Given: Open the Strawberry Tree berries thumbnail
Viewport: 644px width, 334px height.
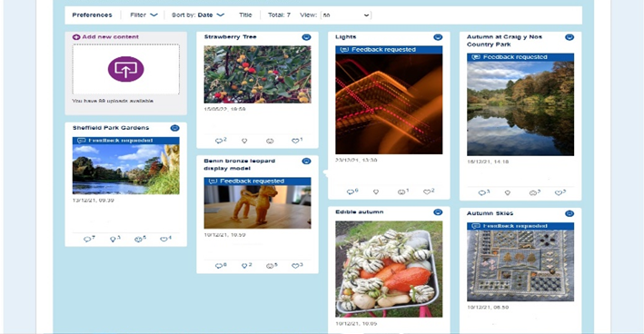Looking at the screenshot, I should (x=258, y=74).
